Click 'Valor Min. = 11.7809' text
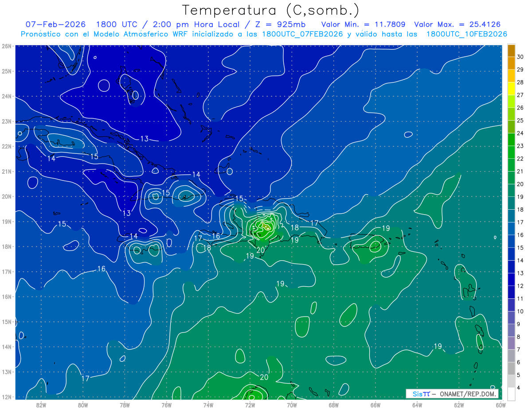The width and height of the screenshot is (532, 411). (x=364, y=24)
